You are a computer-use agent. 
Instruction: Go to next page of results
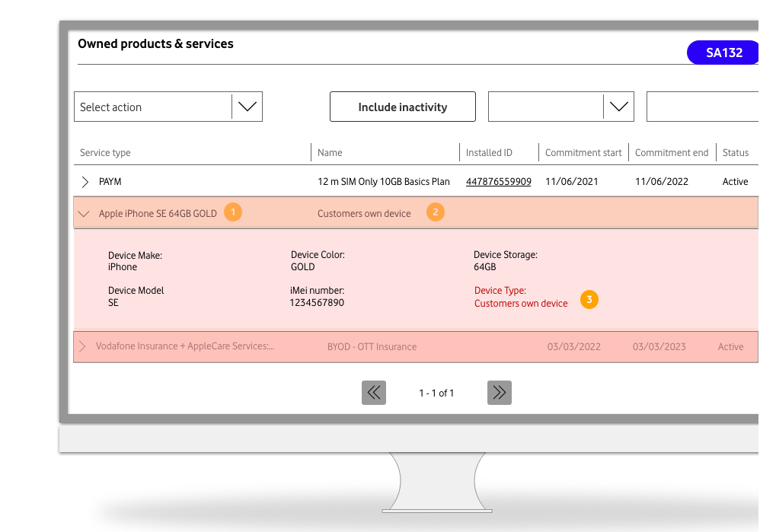(499, 393)
